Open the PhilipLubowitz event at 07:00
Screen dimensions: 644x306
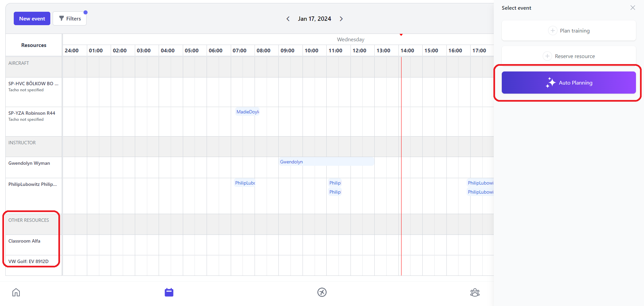[x=245, y=183]
